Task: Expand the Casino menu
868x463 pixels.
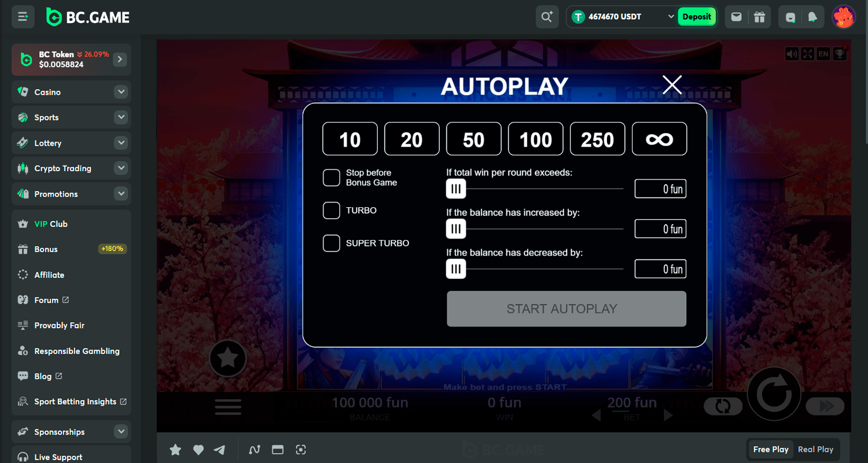Action: (x=121, y=92)
